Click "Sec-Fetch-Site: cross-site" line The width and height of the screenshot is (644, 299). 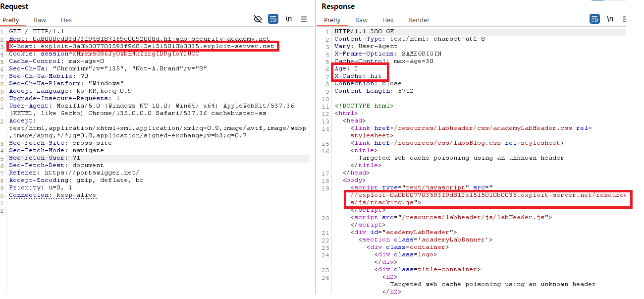(60, 143)
